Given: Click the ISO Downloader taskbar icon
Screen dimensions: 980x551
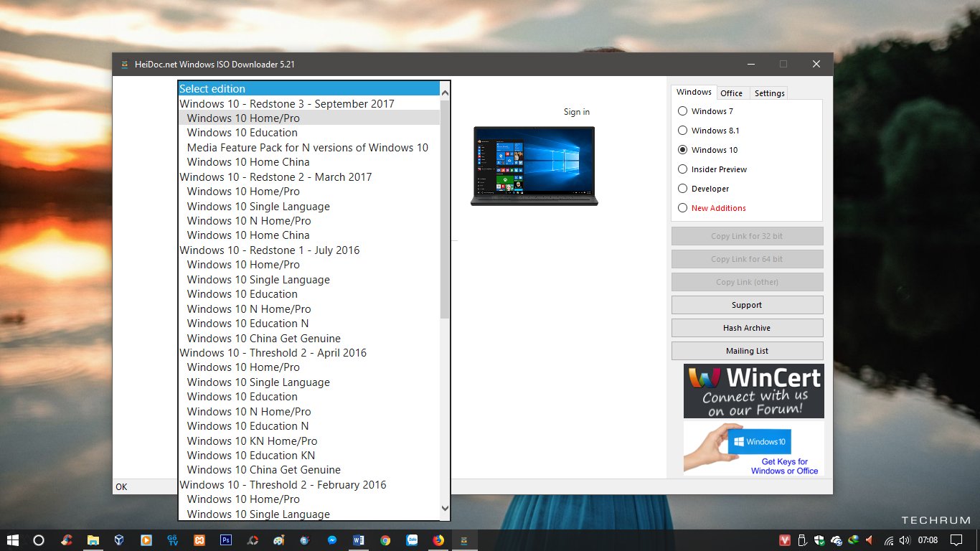Looking at the screenshot, I should click(x=465, y=540).
